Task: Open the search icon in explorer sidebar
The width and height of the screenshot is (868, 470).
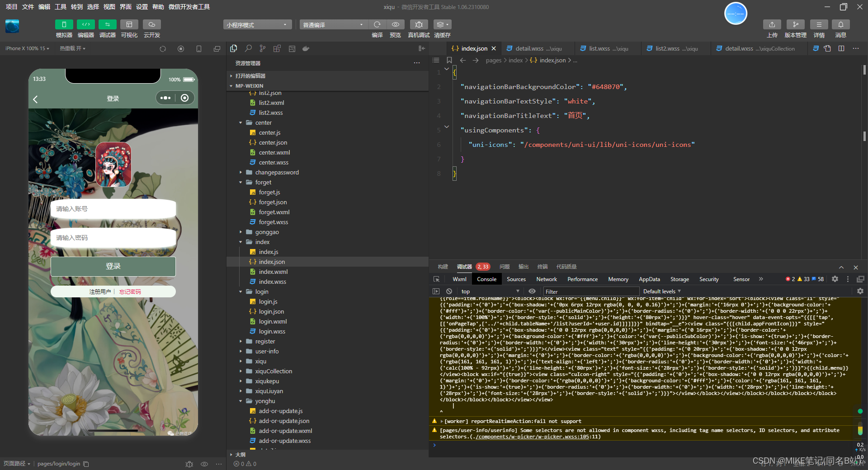Action: coord(248,48)
